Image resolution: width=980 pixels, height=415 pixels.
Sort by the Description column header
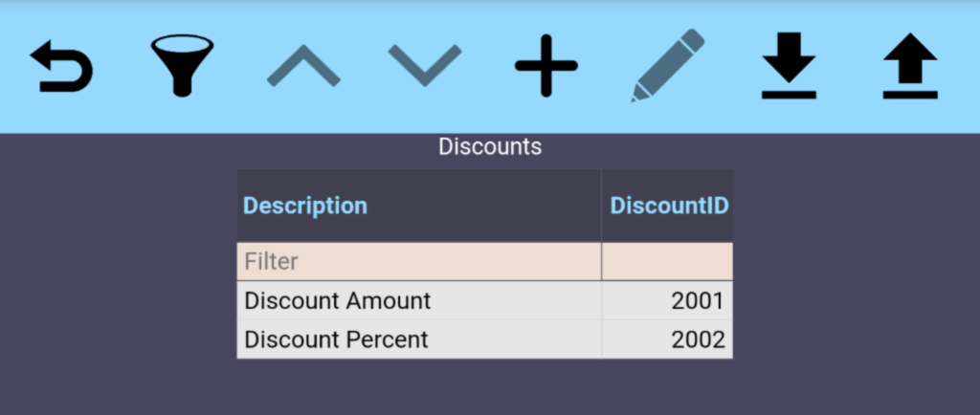(x=305, y=206)
